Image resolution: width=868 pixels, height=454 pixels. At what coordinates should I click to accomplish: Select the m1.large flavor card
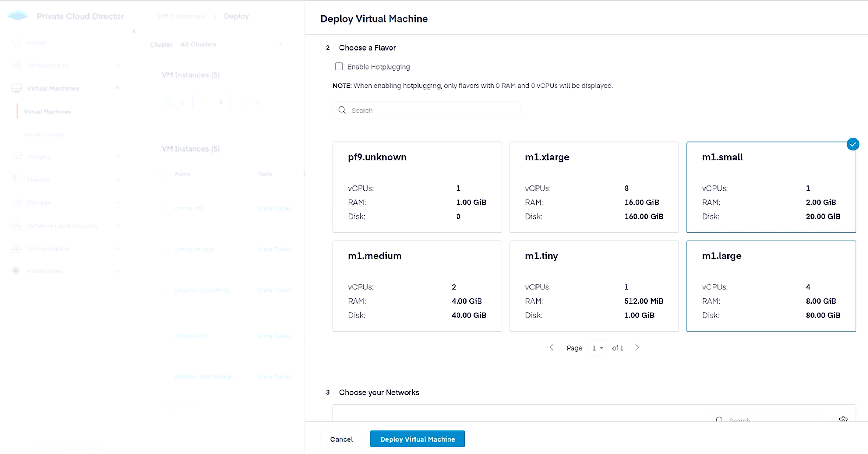[771, 286]
